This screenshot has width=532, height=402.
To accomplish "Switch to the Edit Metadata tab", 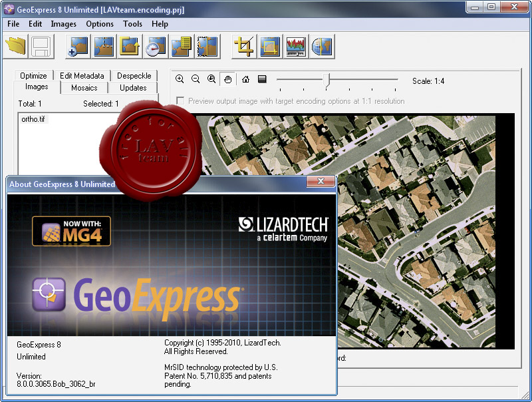I will (82, 75).
